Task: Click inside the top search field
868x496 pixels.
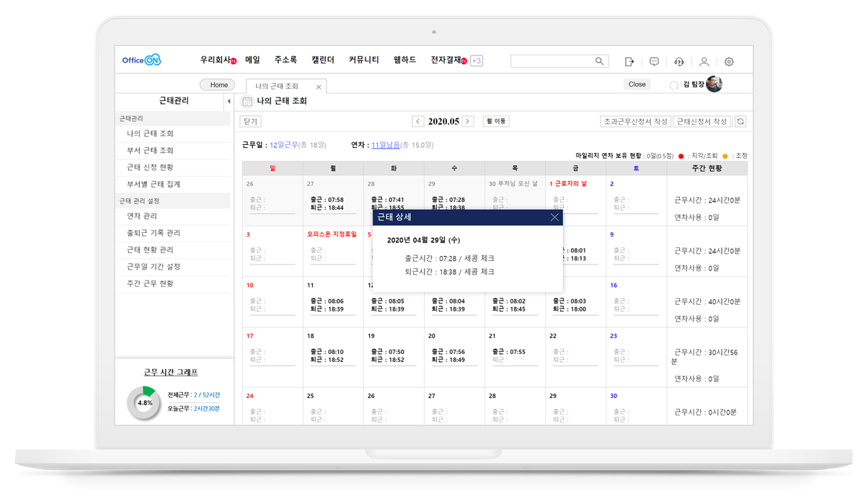Action: (x=552, y=61)
